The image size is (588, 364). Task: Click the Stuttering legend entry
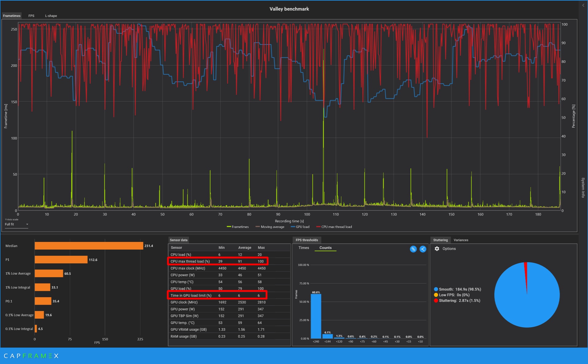(x=457, y=301)
